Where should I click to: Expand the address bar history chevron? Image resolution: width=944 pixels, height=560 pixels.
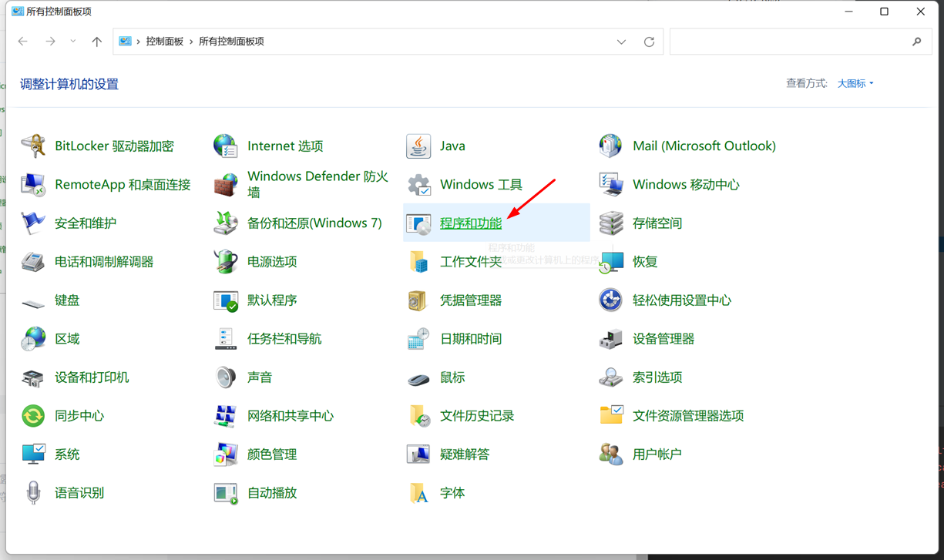(x=621, y=42)
